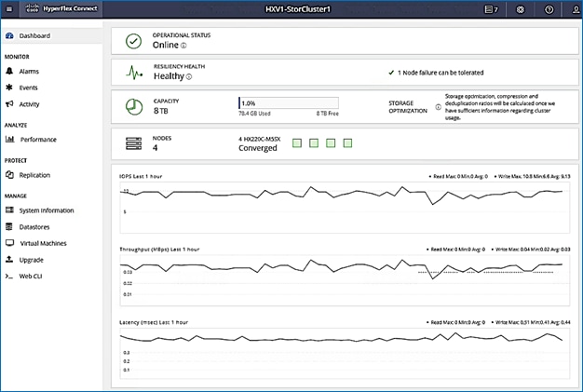Click the IOPS last 1 hour chart
583x392 pixels.
345,208
